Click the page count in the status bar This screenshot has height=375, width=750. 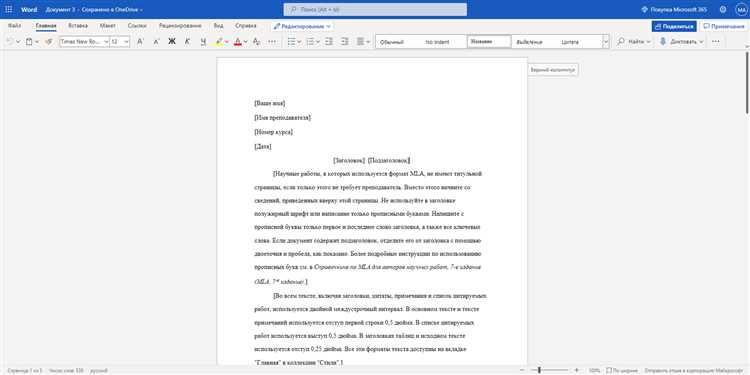(25, 371)
